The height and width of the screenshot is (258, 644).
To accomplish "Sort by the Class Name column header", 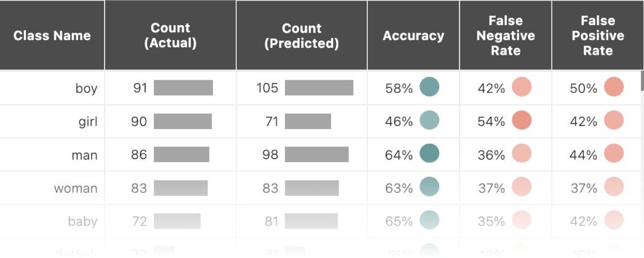I will 52,36.
